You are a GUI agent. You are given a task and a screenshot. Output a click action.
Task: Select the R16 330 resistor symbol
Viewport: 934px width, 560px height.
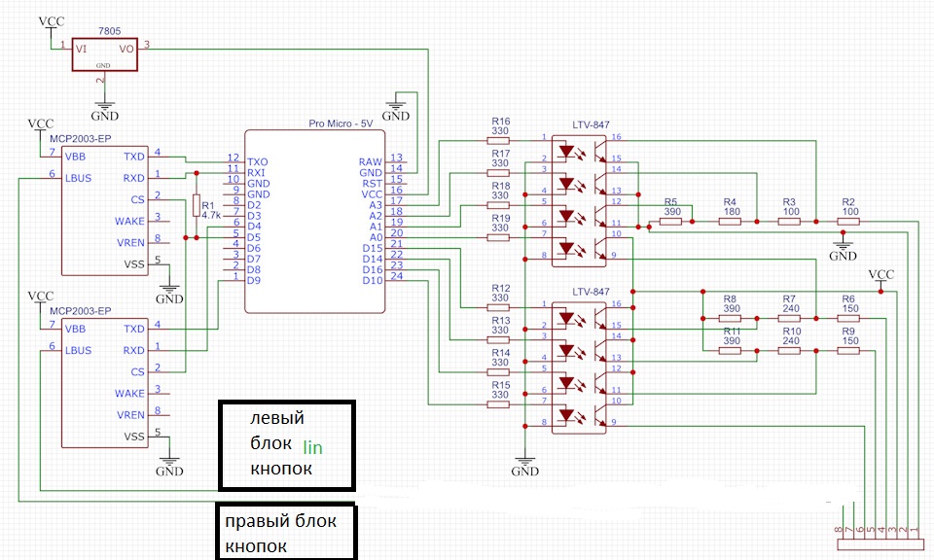(498, 141)
